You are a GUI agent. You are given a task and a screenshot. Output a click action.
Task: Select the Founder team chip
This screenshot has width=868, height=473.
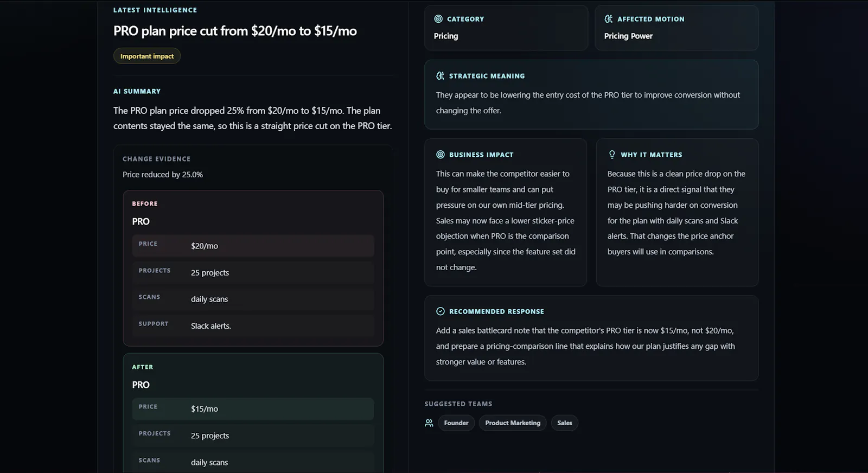click(x=456, y=423)
